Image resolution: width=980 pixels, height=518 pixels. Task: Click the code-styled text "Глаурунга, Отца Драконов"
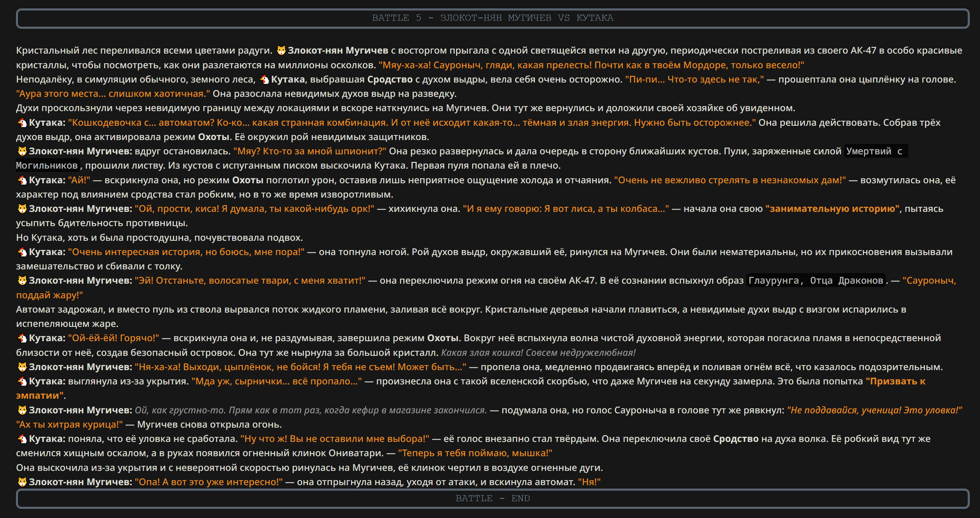(816, 280)
